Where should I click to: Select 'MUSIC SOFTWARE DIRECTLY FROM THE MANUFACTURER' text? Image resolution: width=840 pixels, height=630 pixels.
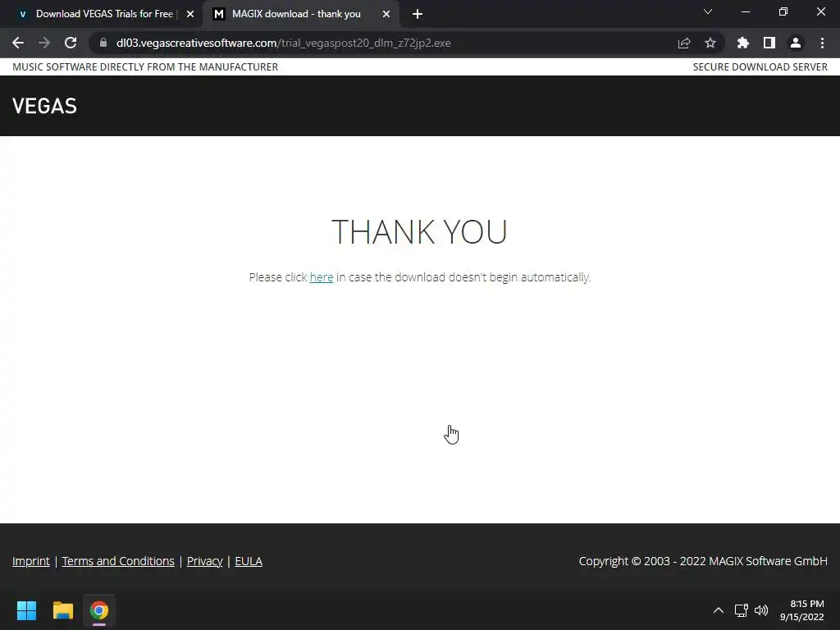(145, 67)
